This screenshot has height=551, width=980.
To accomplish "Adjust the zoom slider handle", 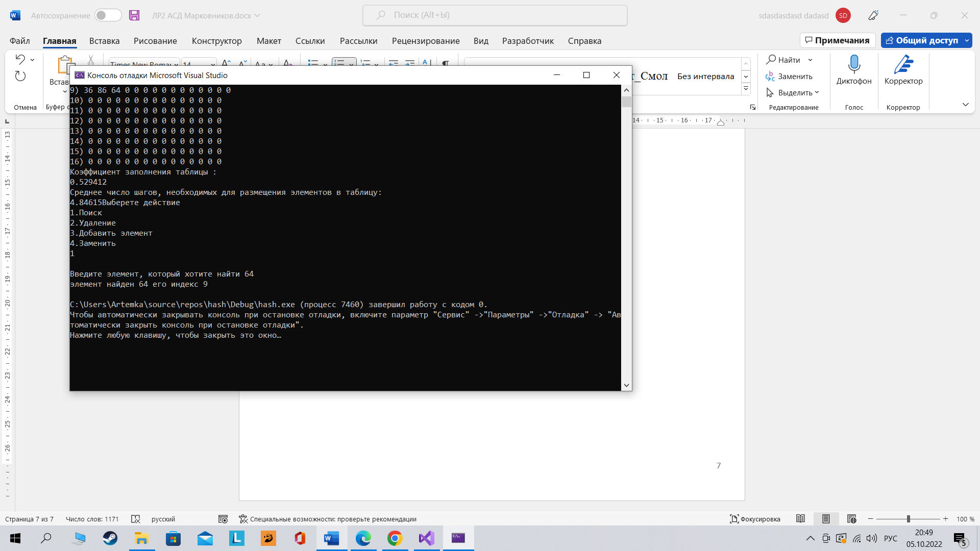I will tap(909, 519).
